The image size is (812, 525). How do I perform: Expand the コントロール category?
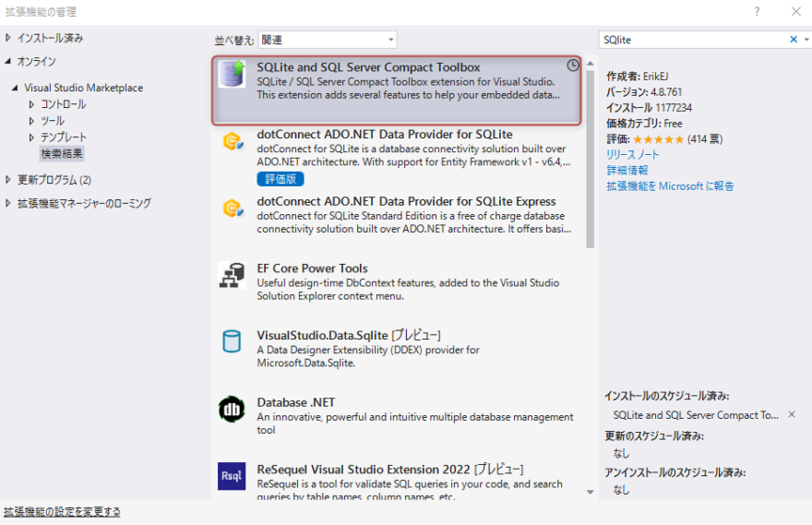[x=31, y=104]
